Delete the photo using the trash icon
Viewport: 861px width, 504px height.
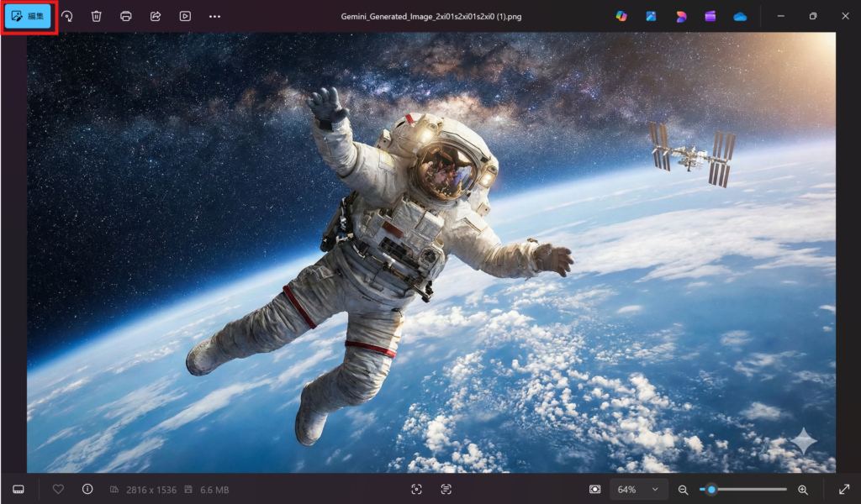96,16
